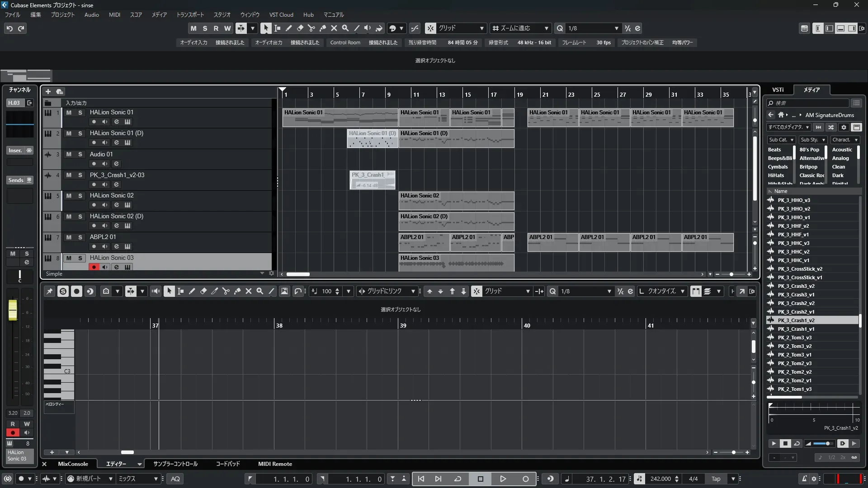Switch to the MixConsole tab
Screen dimensions: 868x488
(x=73, y=464)
